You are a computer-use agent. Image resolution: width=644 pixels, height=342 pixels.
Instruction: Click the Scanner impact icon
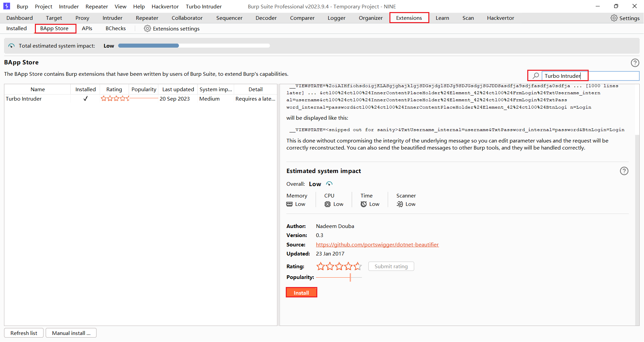[x=400, y=204]
